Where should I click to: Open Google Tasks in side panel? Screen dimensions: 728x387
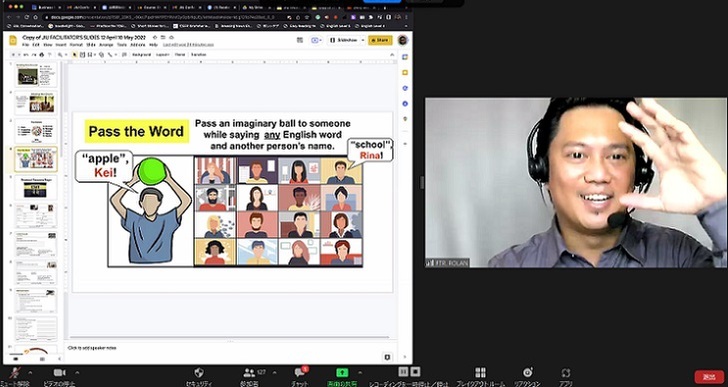coord(405,88)
